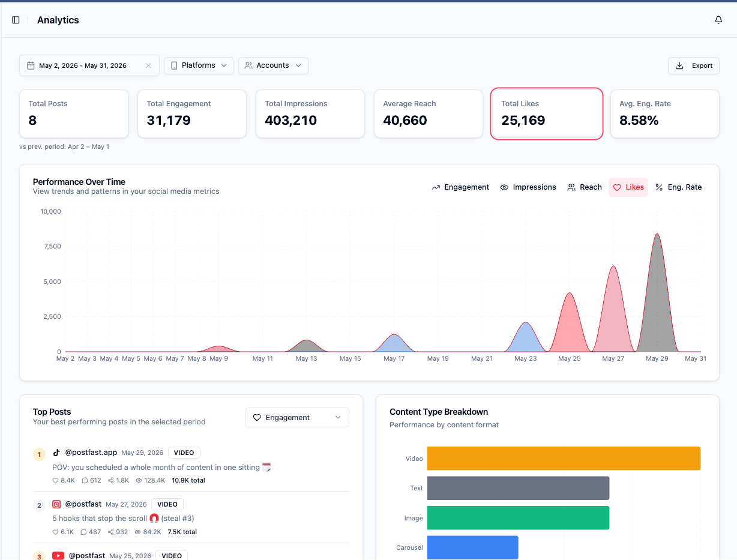Click the comment icon showing 487

click(x=85, y=532)
